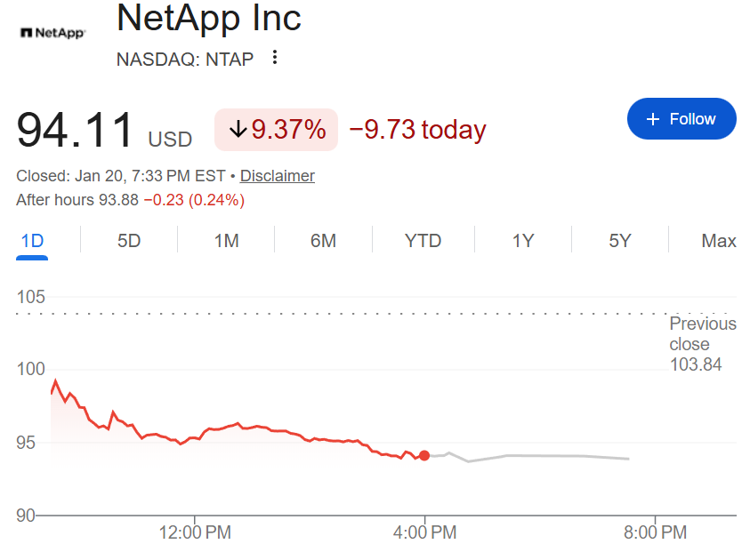
Task: Select the 1D time range tab
Action: tap(32, 240)
